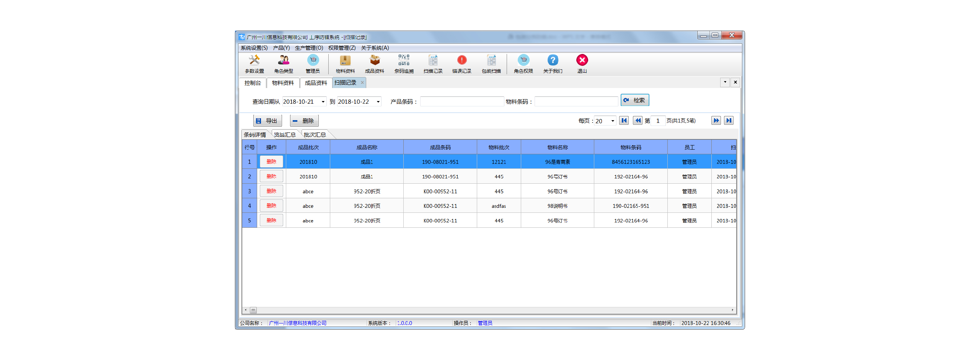Select cell 98说明书 in row 4
Viewport: 980px width, 364px height.
tap(558, 206)
